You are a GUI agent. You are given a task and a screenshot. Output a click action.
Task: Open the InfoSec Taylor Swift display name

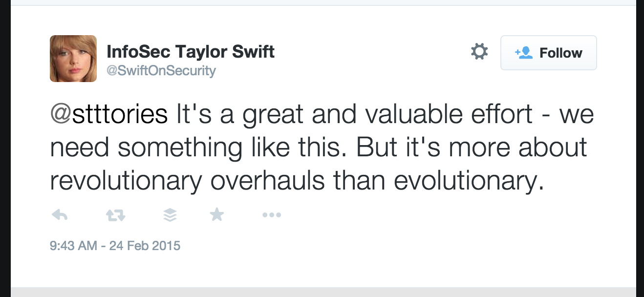(x=191, y=51)
